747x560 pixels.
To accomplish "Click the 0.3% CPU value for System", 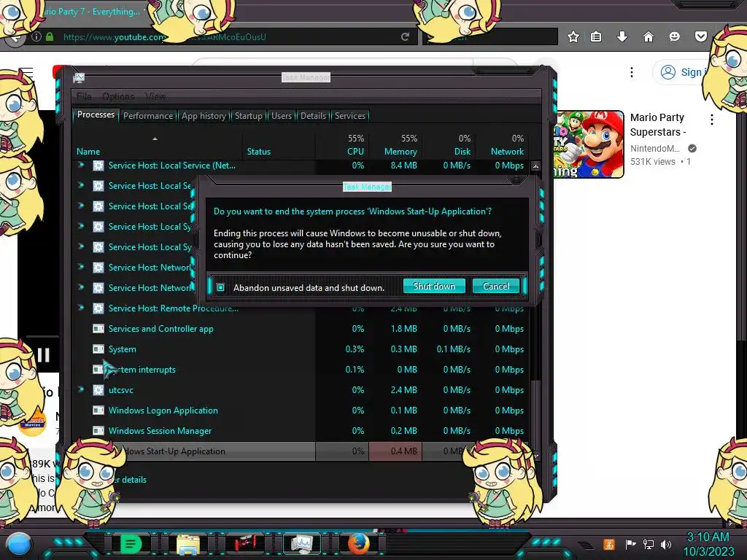I will pos(355,349).
